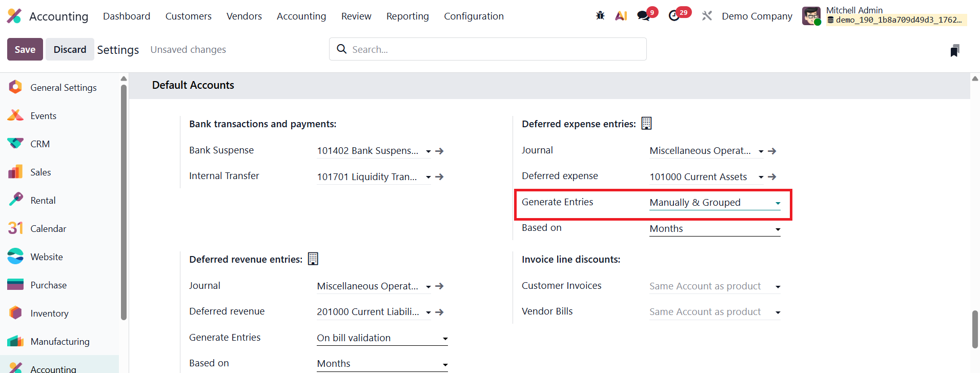Click the bookmark icon beside the search bar
This screenshot has width=980, height=373.
pyautogui.click(x=954, y=50)
